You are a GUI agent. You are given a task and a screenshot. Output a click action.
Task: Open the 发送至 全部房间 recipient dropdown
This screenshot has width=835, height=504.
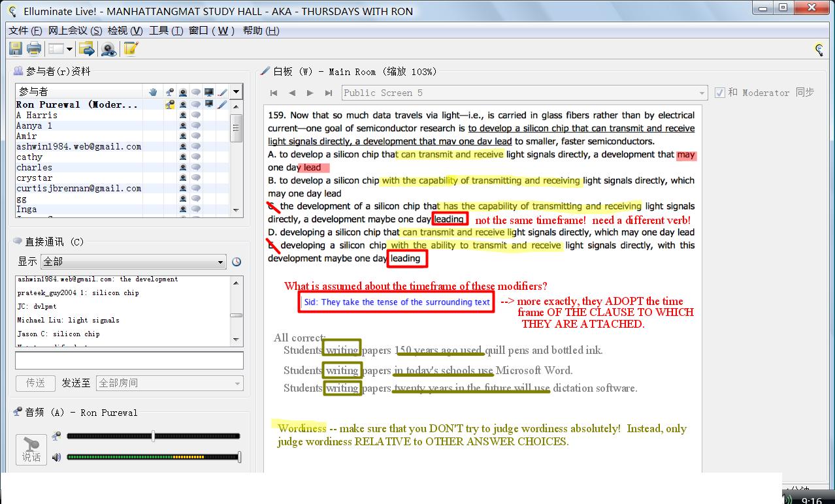tap(169, 383)
